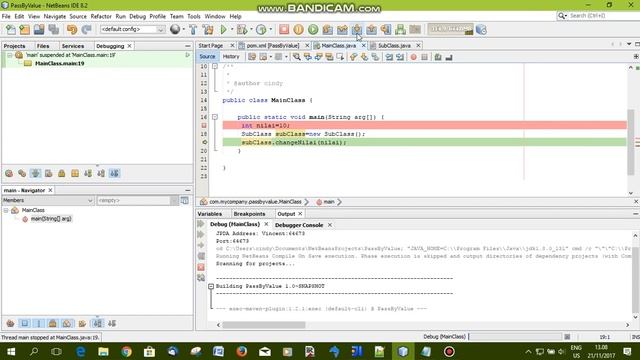Open the Debug menu

click(138, 16)
